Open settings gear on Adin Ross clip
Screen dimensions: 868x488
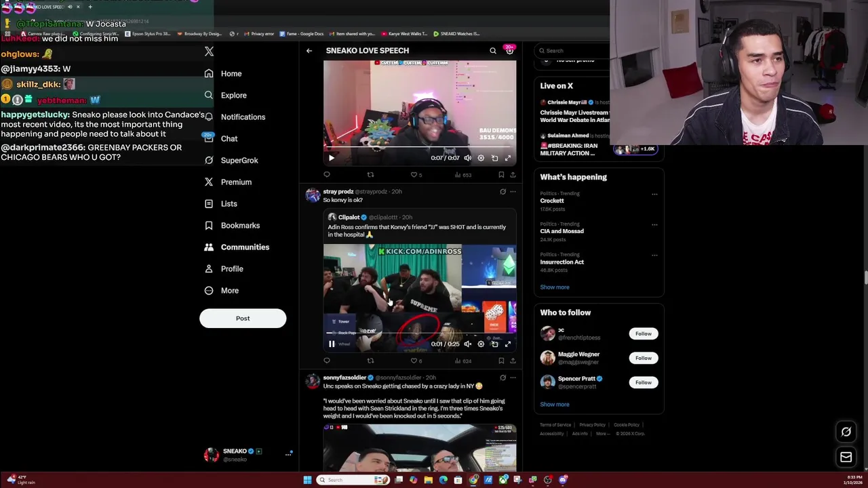(481, 344)
